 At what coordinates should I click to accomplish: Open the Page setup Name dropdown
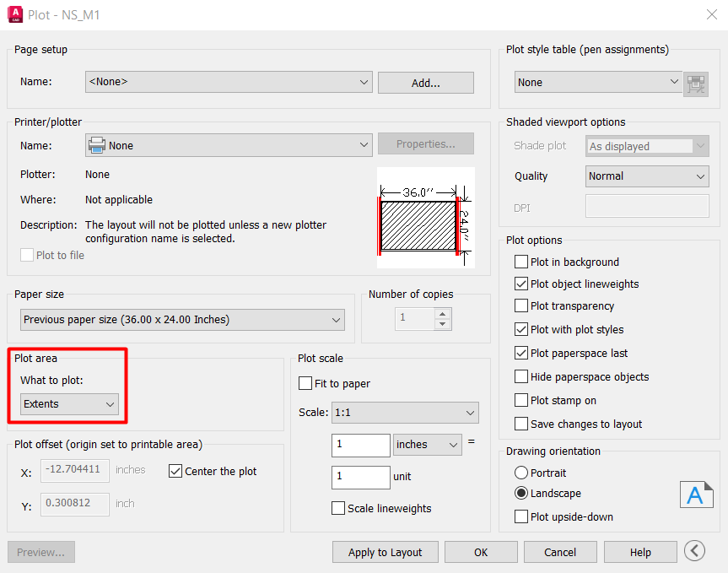point(229,82)
